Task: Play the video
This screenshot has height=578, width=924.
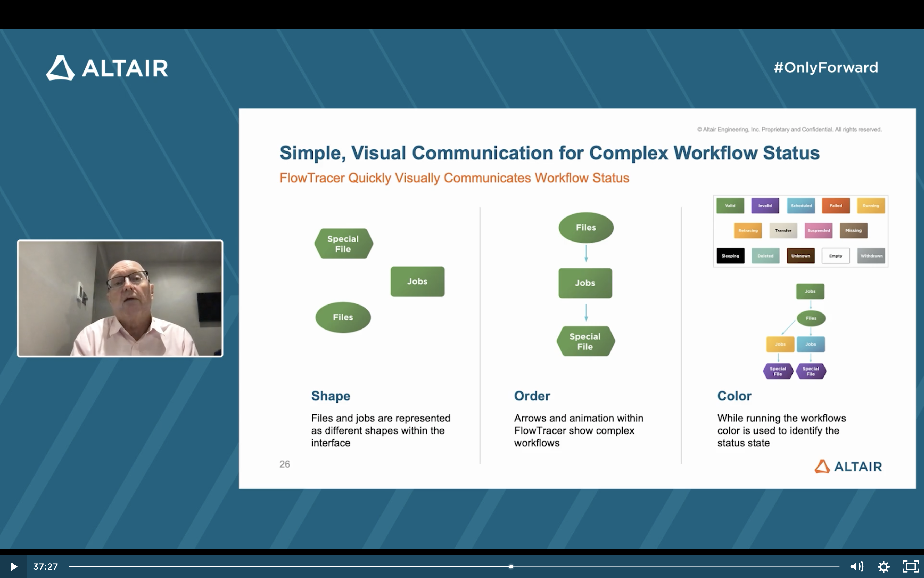Action: click(x=13, y=566)
